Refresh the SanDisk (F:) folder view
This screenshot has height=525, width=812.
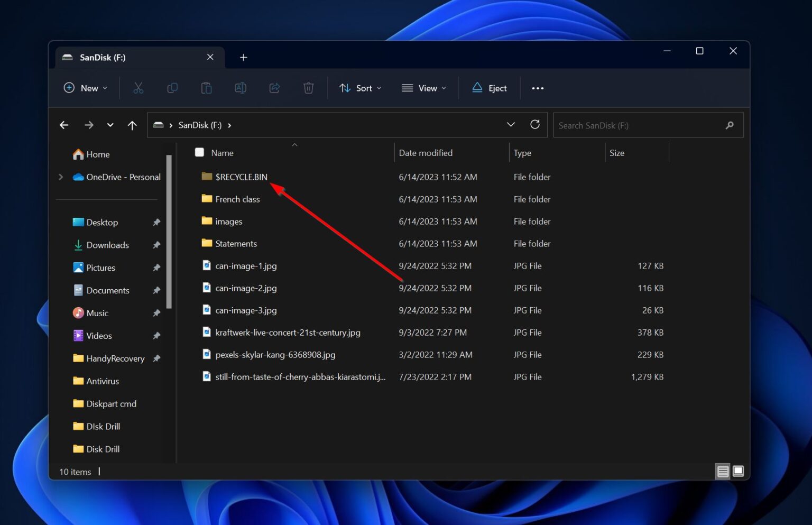(x=535, y=124)
